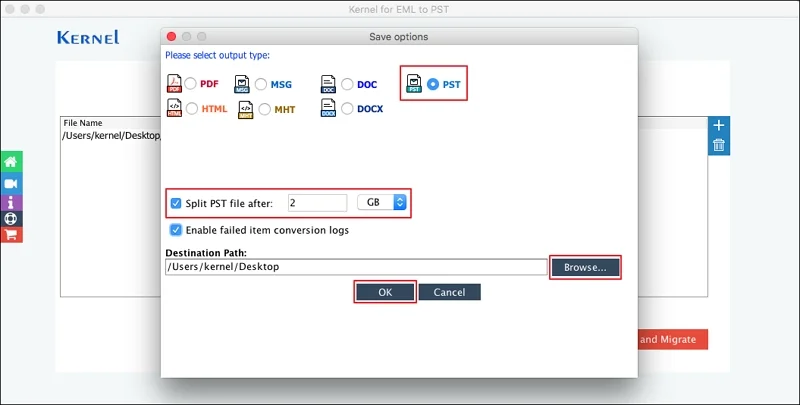800x405 pixels.
Task: Select MHT output type radio button
Action: click(264, 109)
